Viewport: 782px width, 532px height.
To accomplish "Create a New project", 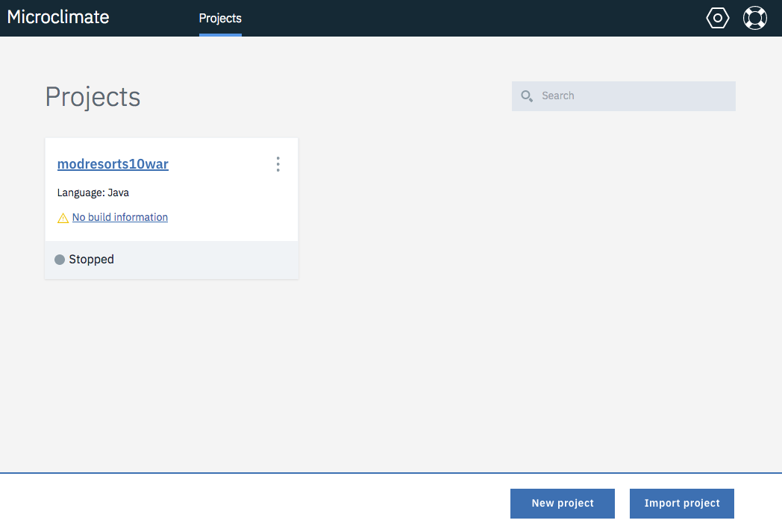I will click(x=562, y=503).
